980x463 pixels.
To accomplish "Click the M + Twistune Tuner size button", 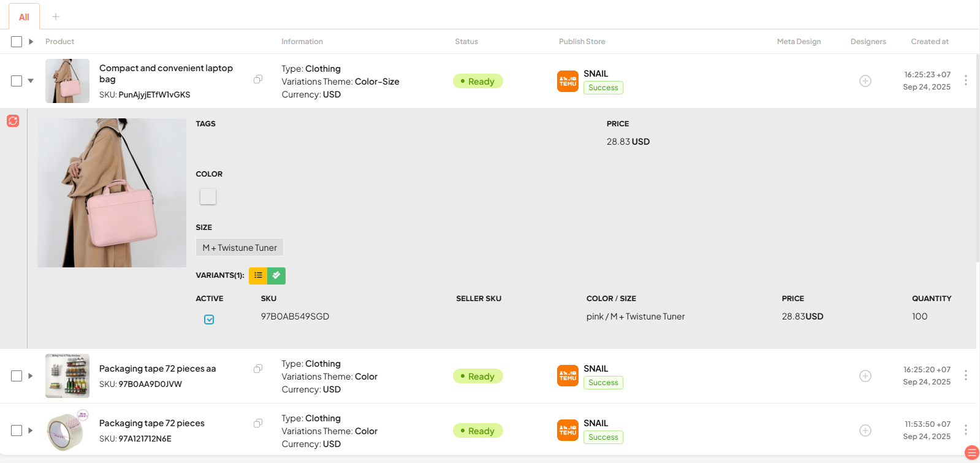I will (x=240, y=248).
